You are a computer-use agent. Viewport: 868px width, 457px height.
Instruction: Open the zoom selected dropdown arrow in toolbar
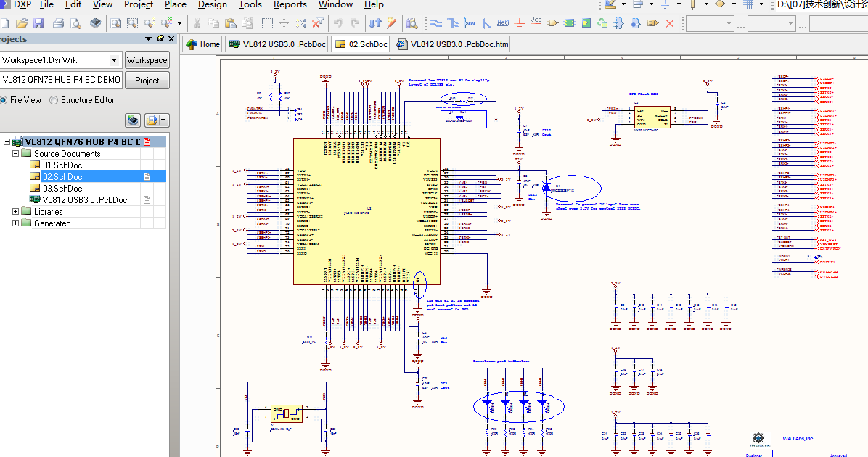pos(179,23)
